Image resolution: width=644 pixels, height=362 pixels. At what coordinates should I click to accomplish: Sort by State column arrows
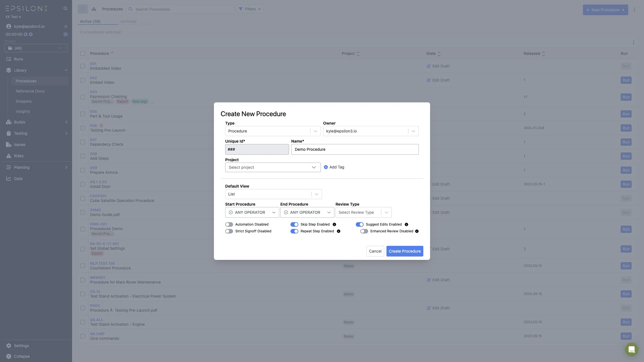(439, 54)
